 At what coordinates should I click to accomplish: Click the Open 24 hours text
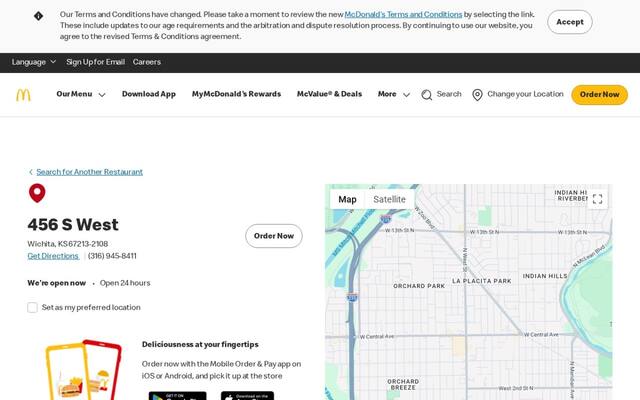pos(125,283)
